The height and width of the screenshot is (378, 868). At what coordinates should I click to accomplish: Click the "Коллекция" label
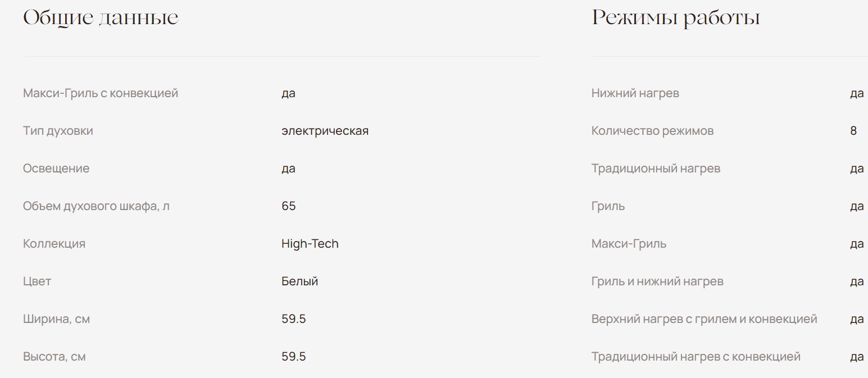point(54,244)
